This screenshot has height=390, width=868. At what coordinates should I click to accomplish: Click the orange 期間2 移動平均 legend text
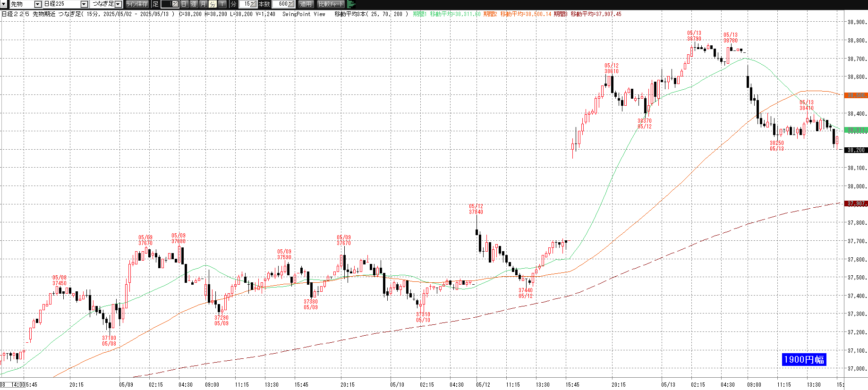click(x=517, y=14)
